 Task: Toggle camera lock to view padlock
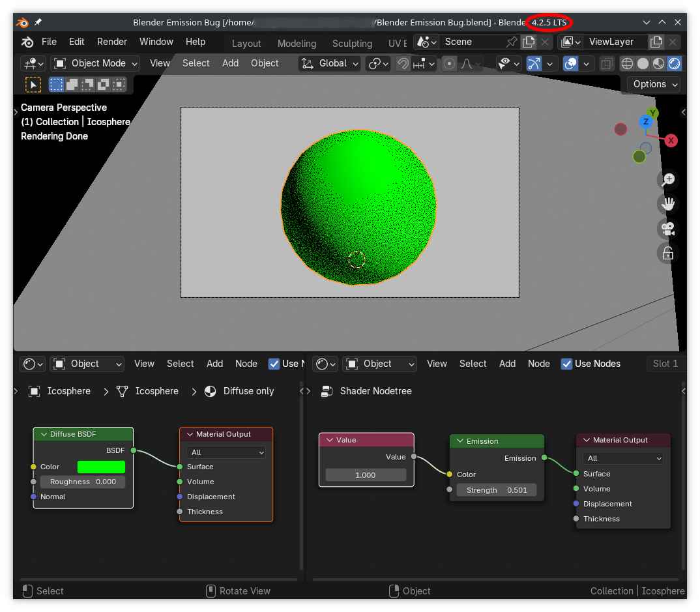(668, 254)
